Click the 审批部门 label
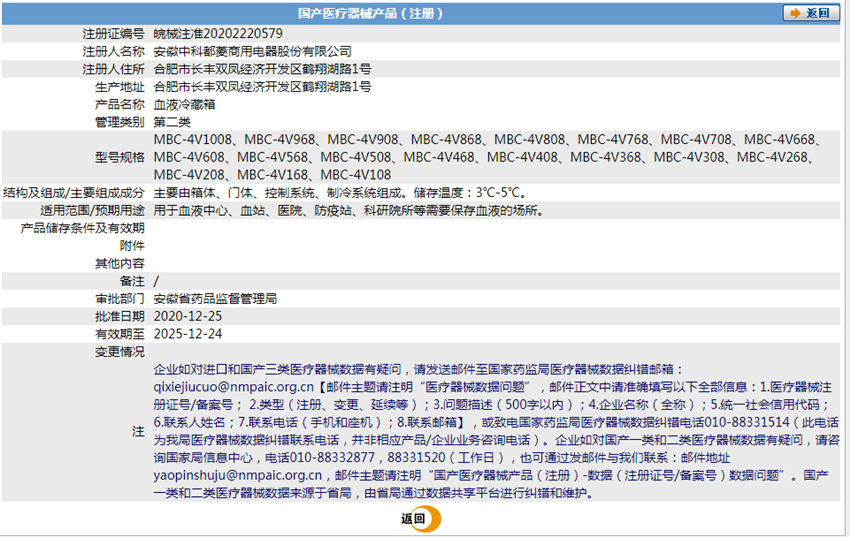Screen dimensions: 850x537 120,299
